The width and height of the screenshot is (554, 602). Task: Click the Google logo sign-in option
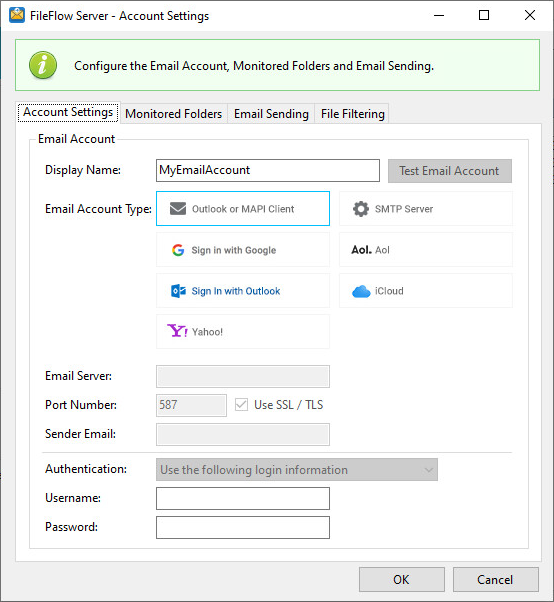(178, 250)
